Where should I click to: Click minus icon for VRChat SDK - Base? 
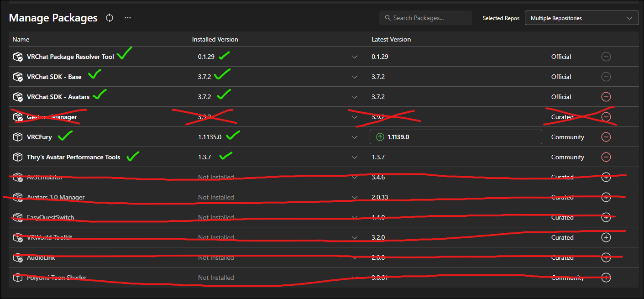click(x=606, y=77)
